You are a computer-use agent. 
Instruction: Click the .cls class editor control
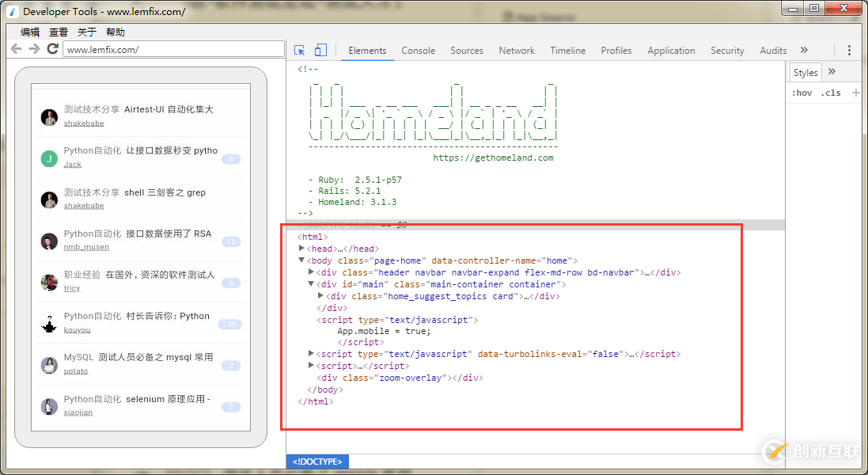[831, 92]
